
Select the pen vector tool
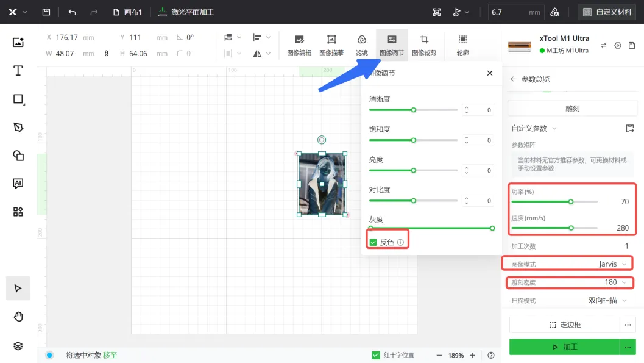18,128
